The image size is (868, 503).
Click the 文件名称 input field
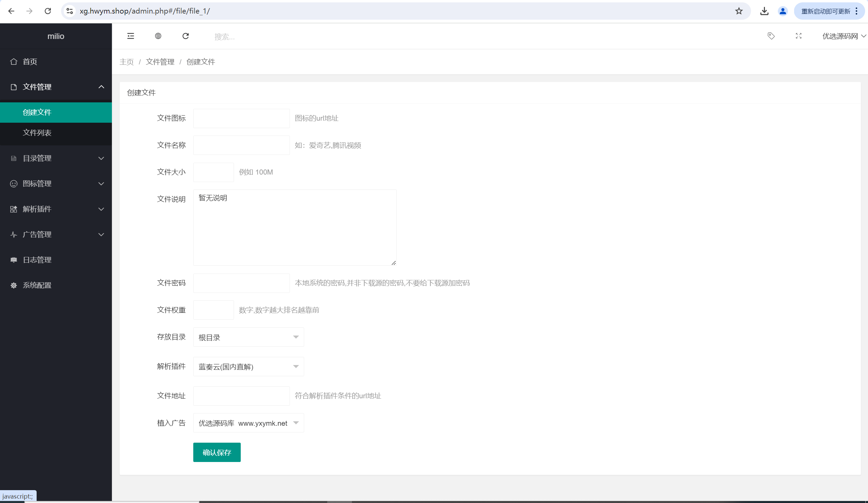point(241,145)
